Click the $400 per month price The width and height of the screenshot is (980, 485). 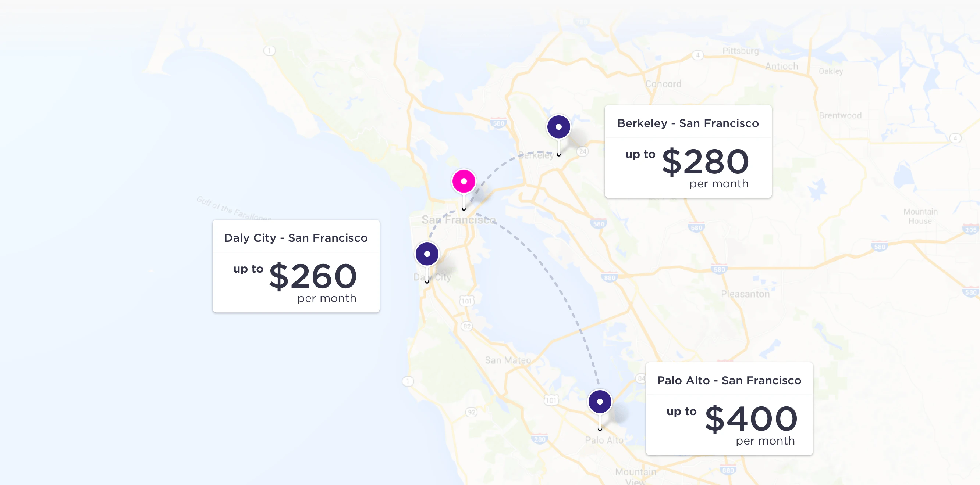(x=751, y=419)
